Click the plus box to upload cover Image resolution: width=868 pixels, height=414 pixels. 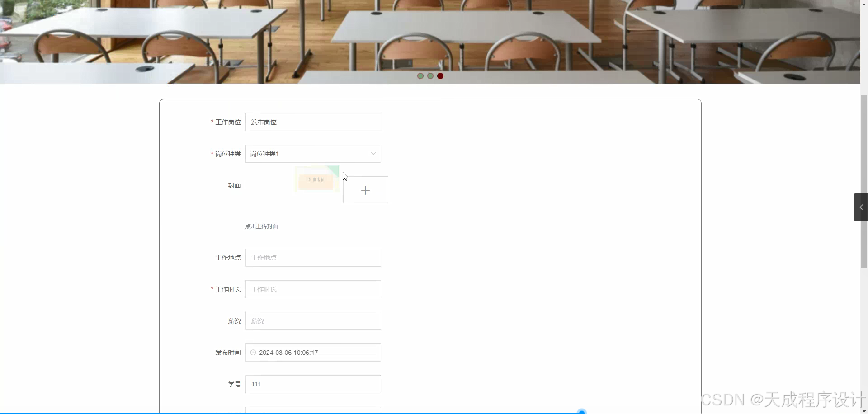[365, 190]
